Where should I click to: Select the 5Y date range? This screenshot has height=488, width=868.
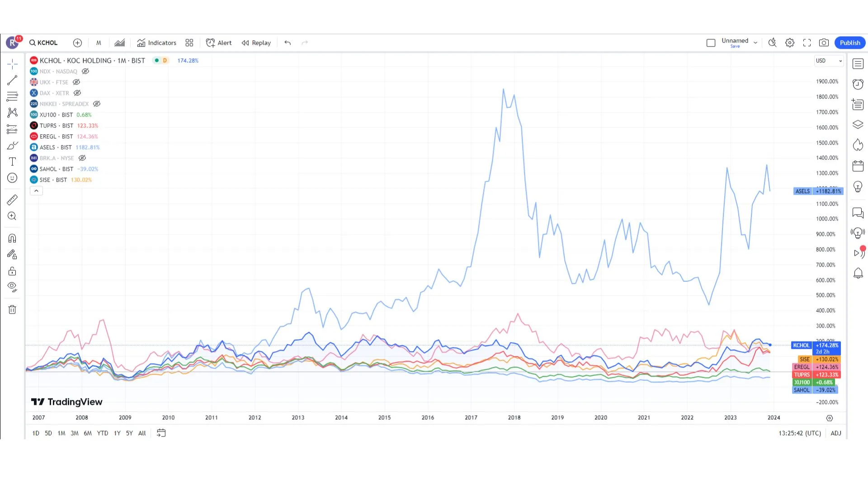tap(129, 433)
